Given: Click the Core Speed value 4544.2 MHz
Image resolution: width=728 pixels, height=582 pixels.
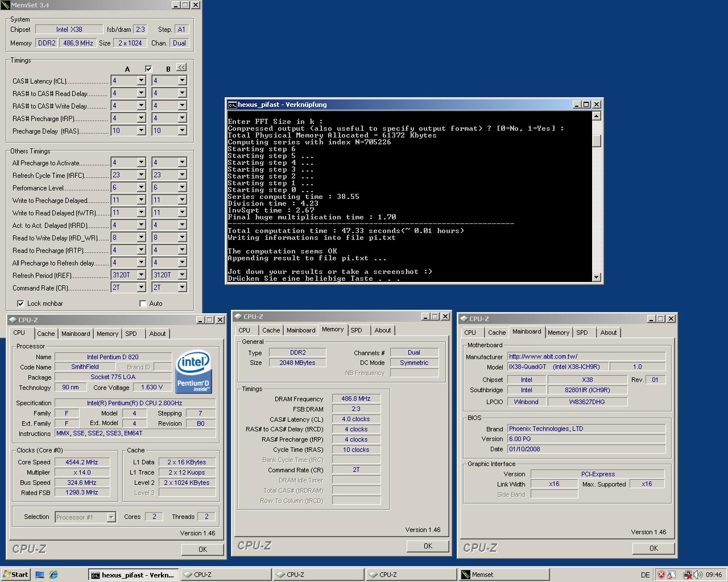Looking at the screenshot, I should tap(82, 462).
